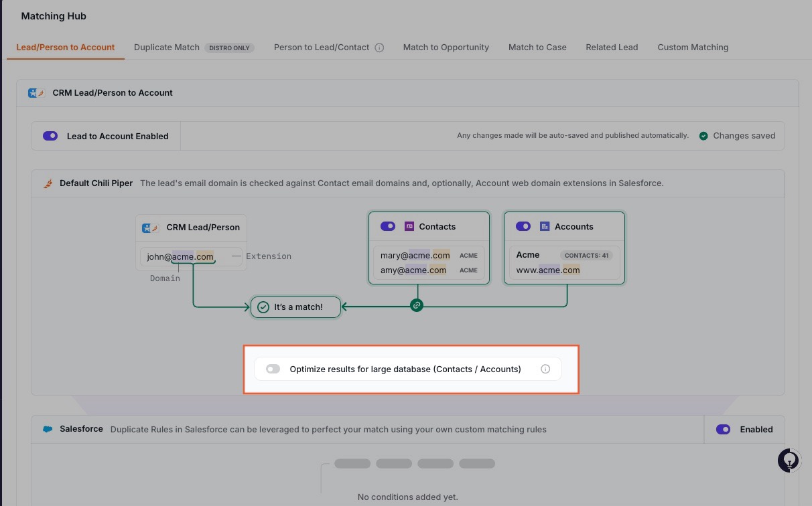
Task: Select the Related Lead tab
Action: coord(612,48)
